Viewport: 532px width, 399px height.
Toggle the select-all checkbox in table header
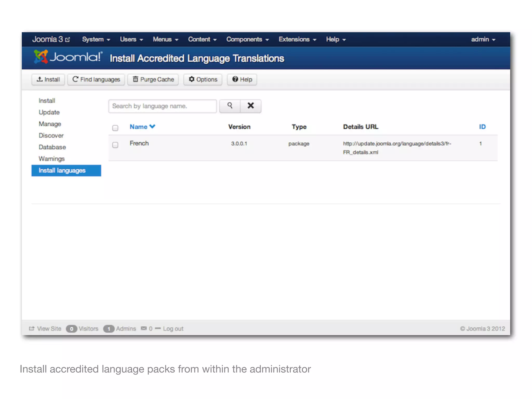(x=115, y=128)
